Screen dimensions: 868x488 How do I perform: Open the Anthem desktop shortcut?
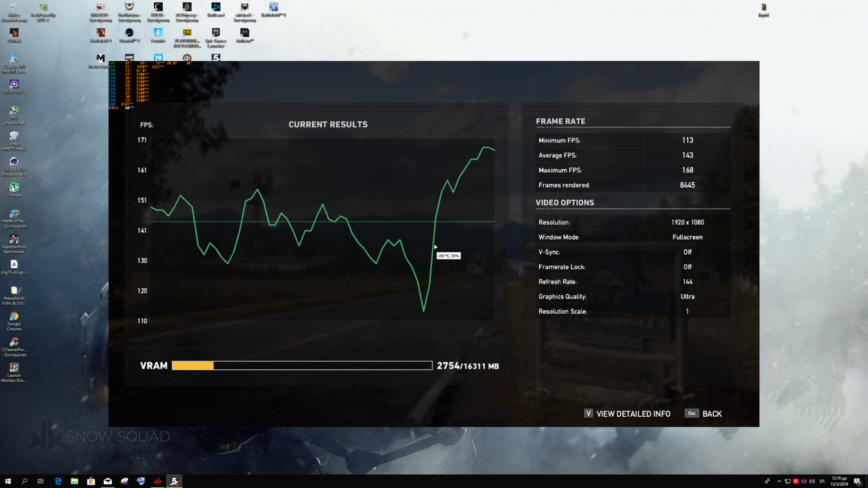click(x=245, y=35)
